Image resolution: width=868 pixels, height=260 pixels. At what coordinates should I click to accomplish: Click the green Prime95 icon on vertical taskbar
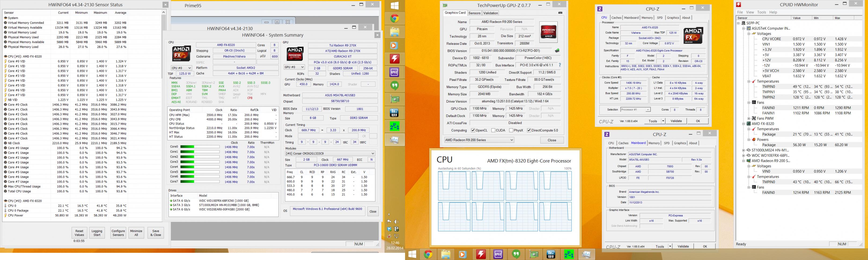click(x=395, y=126)
